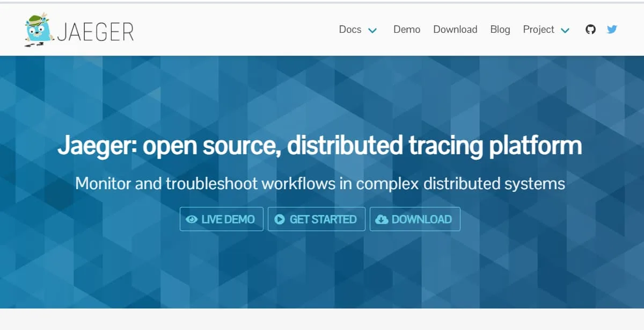Open the Jaeger GitHub repository icon
The height and width of the screenshot is (330, 644).
[590, 30]
